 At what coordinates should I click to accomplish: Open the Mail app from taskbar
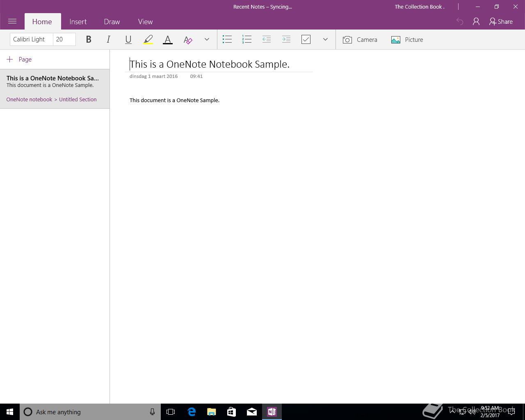point(252,412)
